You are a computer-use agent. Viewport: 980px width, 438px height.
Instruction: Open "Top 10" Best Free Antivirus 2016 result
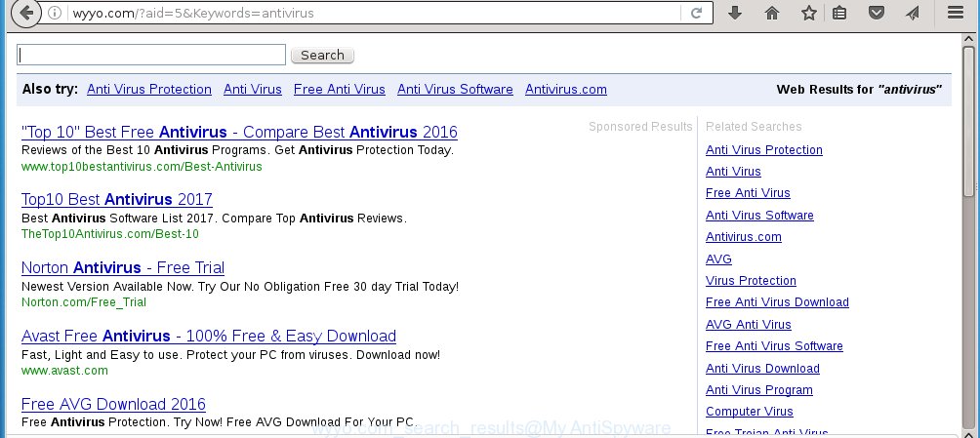point(239,132)
